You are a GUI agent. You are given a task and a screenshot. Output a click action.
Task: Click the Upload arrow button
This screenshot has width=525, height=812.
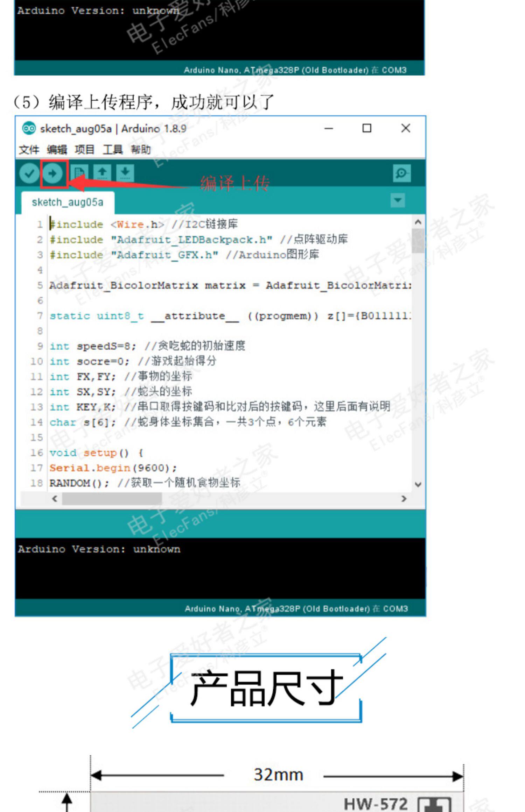[x=52, y=173]
